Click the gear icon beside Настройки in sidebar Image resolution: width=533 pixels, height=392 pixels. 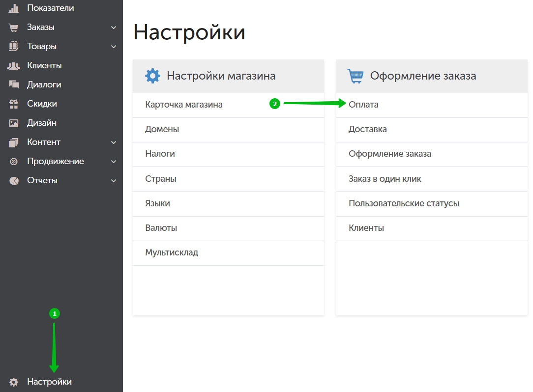(x=14, y=382)
